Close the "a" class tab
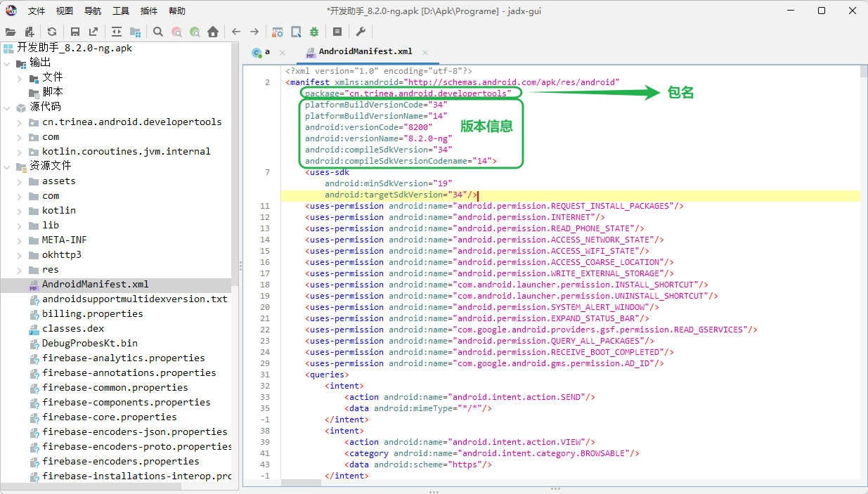The width and height of the screenshot is (868, 494). (283, 52)
